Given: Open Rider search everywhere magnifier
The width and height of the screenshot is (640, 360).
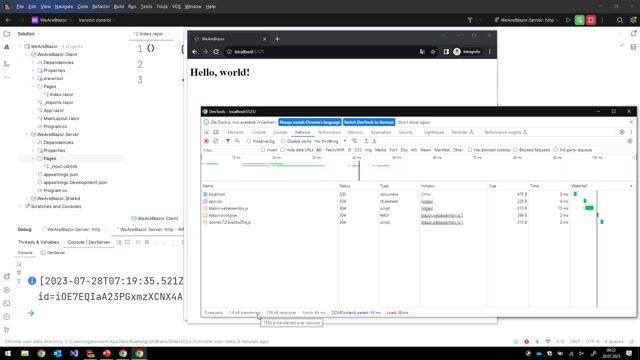Looking at the screenshot, I should click(620, 20).
